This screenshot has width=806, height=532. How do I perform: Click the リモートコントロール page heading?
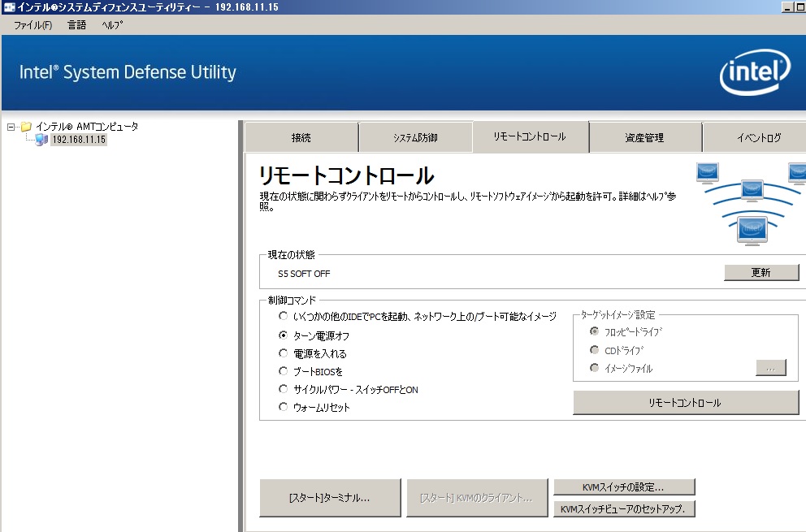(x=346, y=175)
